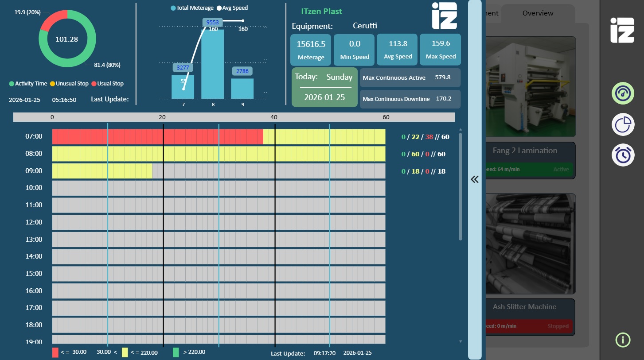Select the Fang 2 Lamination machine card

click(x=530, y=160)
